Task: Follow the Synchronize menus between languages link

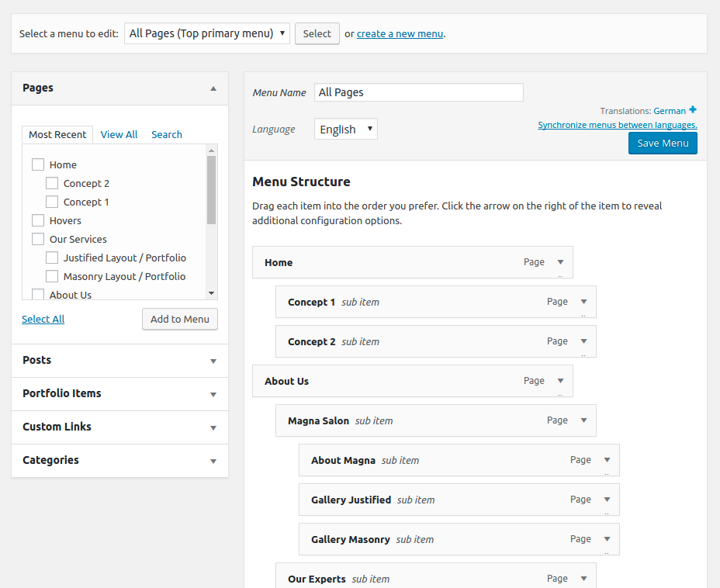Action: pos(617,125)
